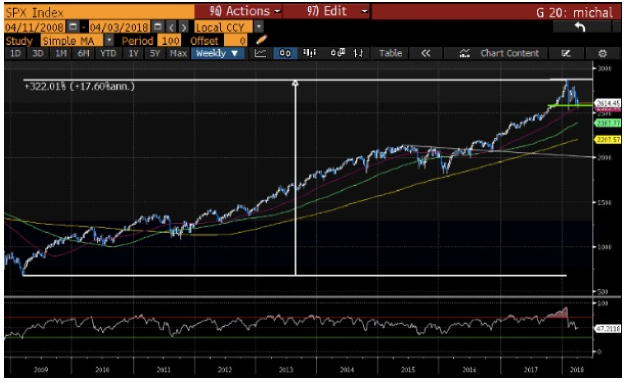Click the G 20: michal title label

coord(575,12)
